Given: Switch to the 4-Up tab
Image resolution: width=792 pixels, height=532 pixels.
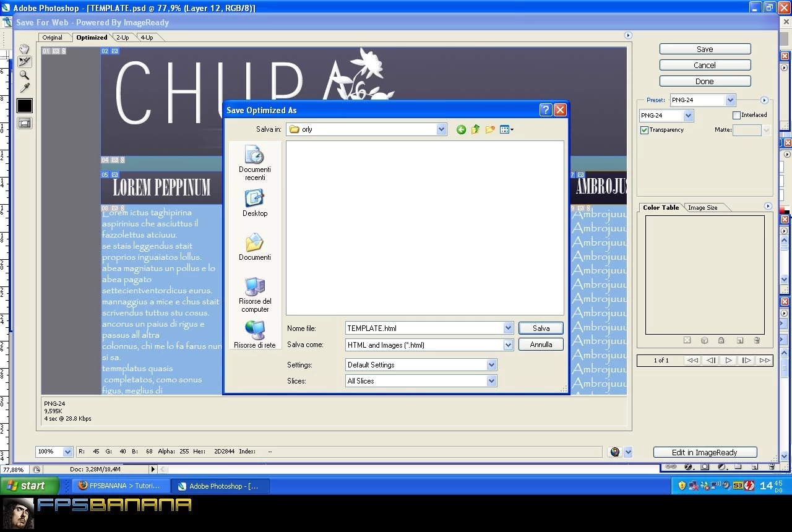Looking at the screenshot, I should [x=147, y=37].
